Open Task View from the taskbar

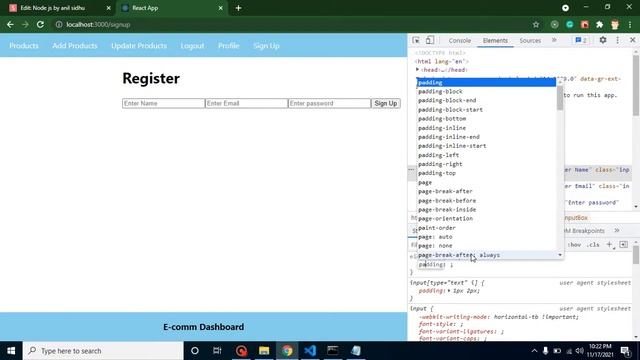pos(217,351)
